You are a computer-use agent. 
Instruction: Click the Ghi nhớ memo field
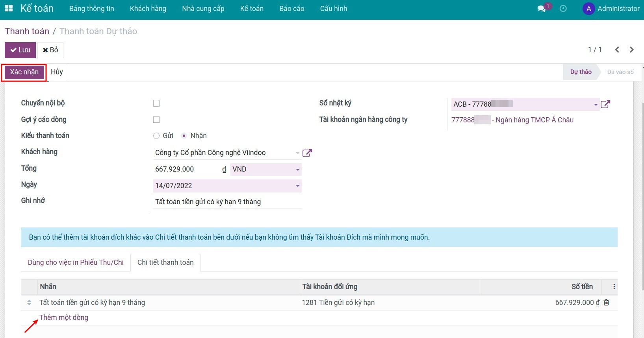pyautogui.click(x=227, y=202)
